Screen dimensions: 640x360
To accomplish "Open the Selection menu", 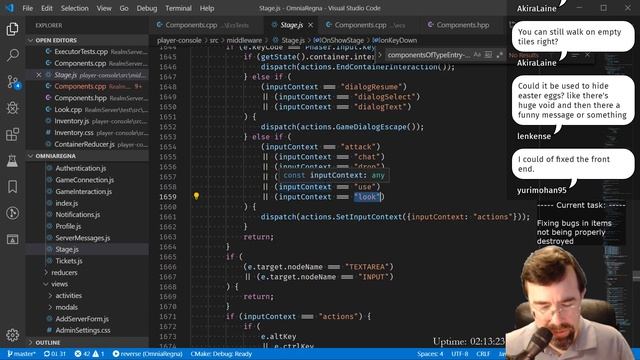I will coord(75,8).
